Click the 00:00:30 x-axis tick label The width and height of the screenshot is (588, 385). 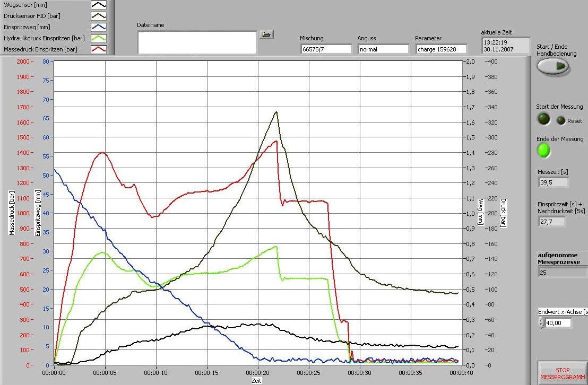pyautogui.click(x=359, y=373)
